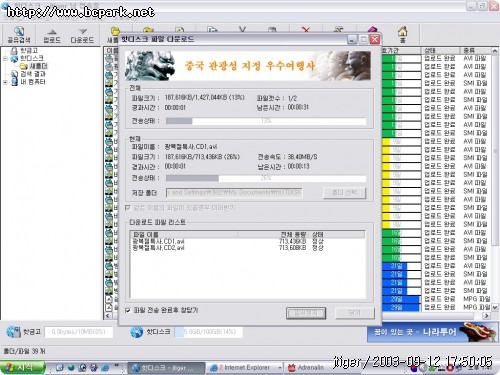The image size is (500, 375).
Task: Click the 파일 이름 column header
Action: [x=184, y=234]
